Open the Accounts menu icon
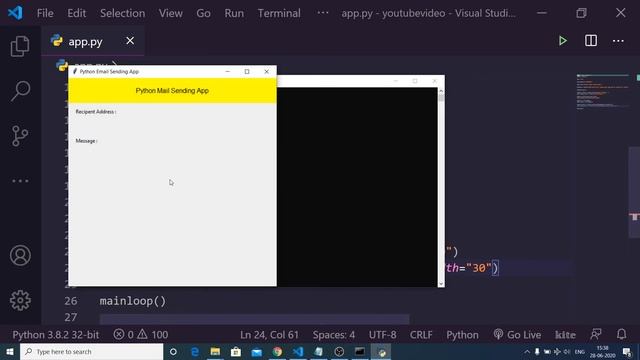 [x=20, y=256]
